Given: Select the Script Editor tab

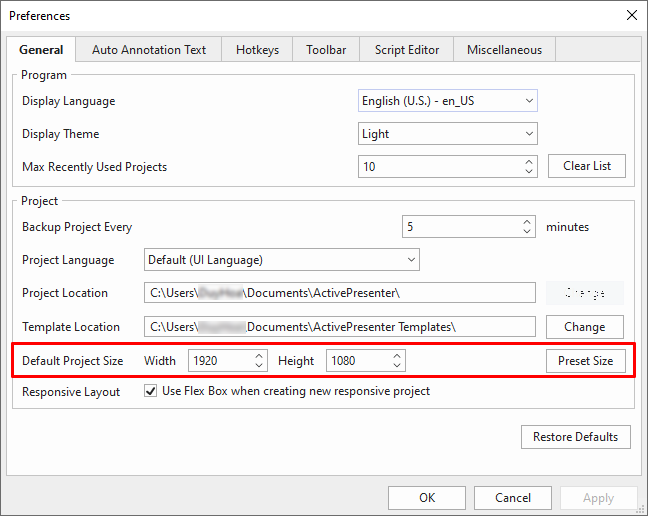Looking at the screenshot, I should tap(406, 50).
